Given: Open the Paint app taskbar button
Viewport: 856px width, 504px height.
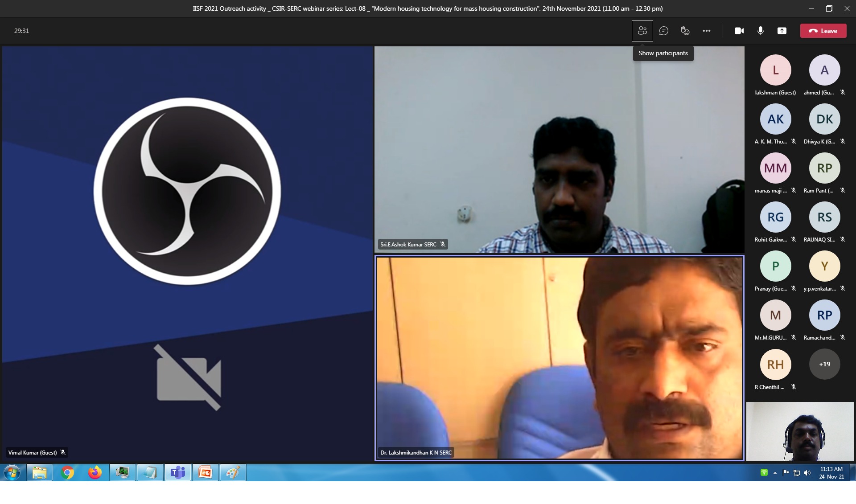Looking at the screenshot, I should tap(233, 472).
